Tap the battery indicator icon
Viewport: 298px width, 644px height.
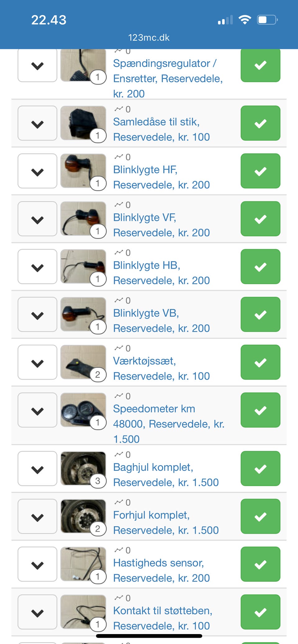pos(267,20)
